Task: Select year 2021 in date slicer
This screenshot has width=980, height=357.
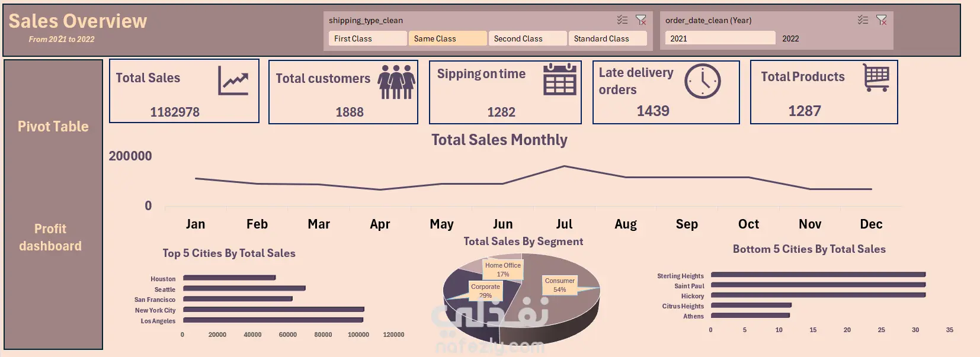Action: point(720,38)
